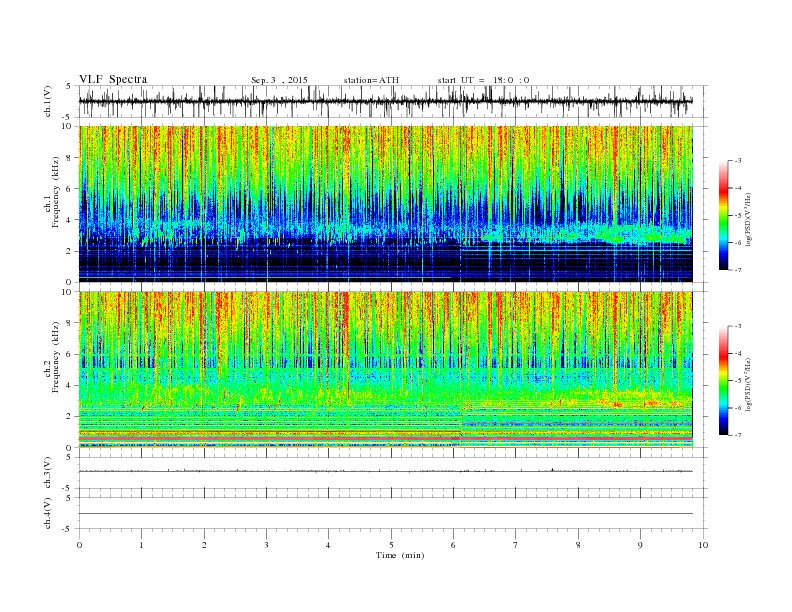
Task: Click time-axis tick label "5"
Action: 391,545
